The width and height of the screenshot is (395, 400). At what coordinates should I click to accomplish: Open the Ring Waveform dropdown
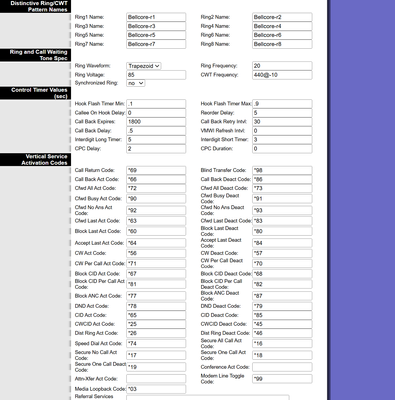click(144, 66)
